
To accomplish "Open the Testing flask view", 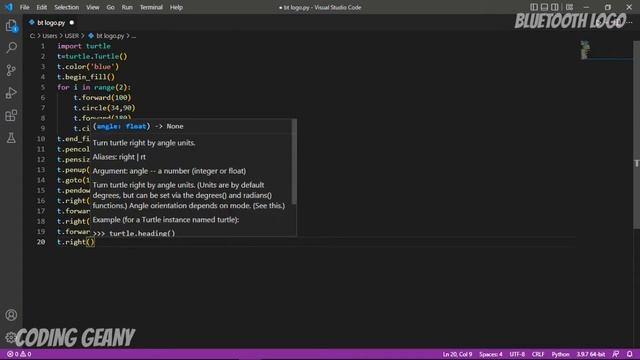I will 11,138.
